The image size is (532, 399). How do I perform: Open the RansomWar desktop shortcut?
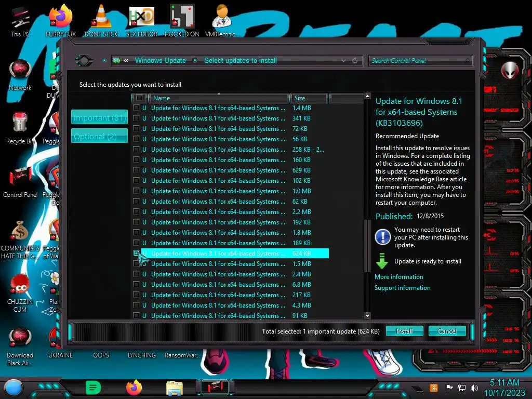pyautogui.click(x=182, y=355)
